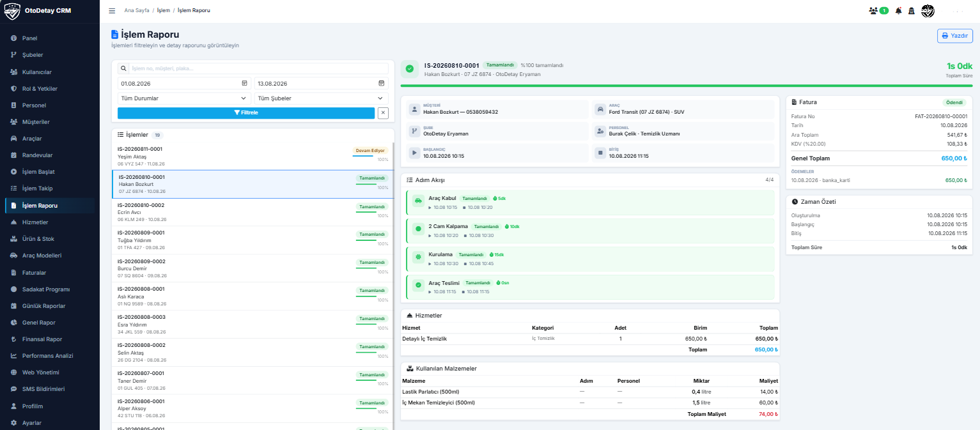The width and height of the screenshot is (980, 430).
Task: Click the Yazdır print button
Action: [x=955, y=36]
